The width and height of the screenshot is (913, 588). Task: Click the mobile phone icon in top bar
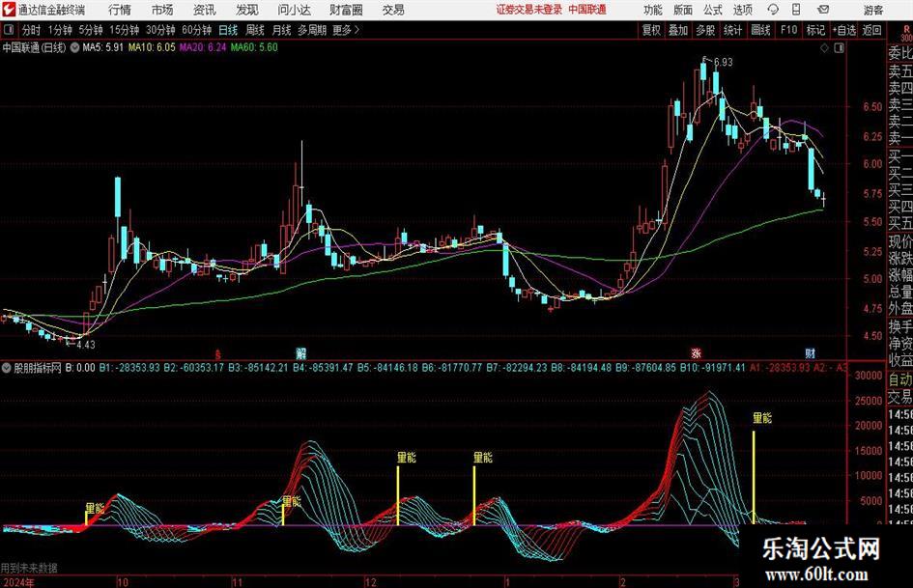click(x=796, y=10)
